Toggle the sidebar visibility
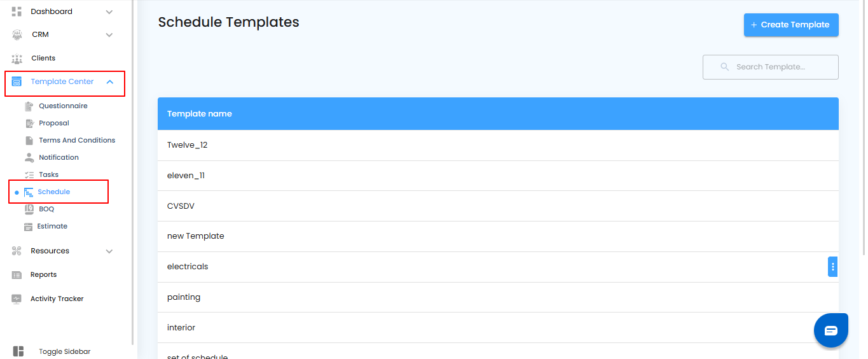 tap(18, 351)
